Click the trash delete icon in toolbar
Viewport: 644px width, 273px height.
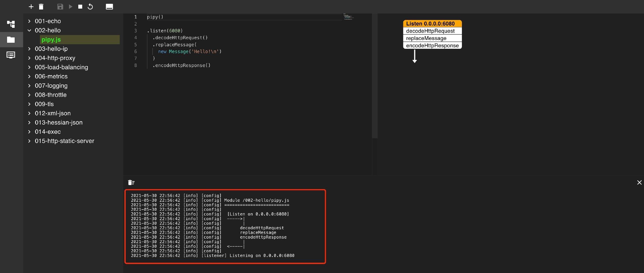[x=41, y=7]
